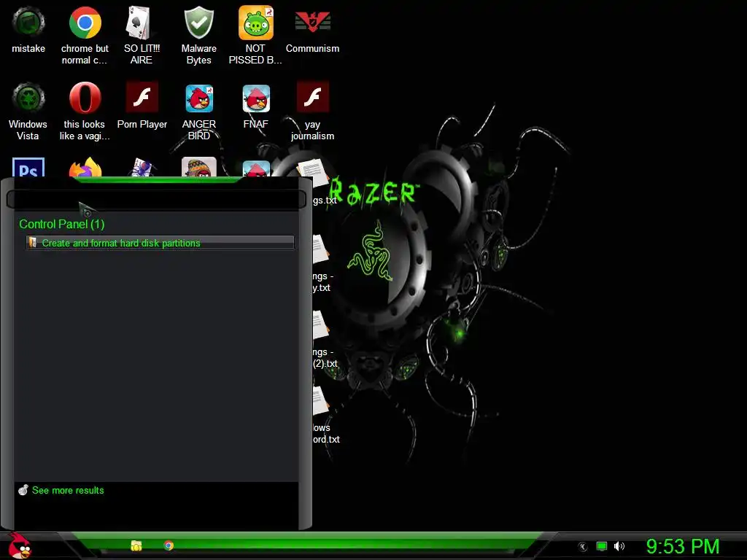The height and width of the screenshot is (560, 747).
Task: Open the folder icon on the taskbar
Action: (136, 545)
